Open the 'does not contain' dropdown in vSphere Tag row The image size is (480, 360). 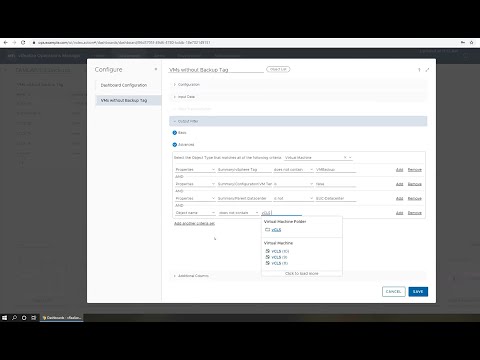293,170
